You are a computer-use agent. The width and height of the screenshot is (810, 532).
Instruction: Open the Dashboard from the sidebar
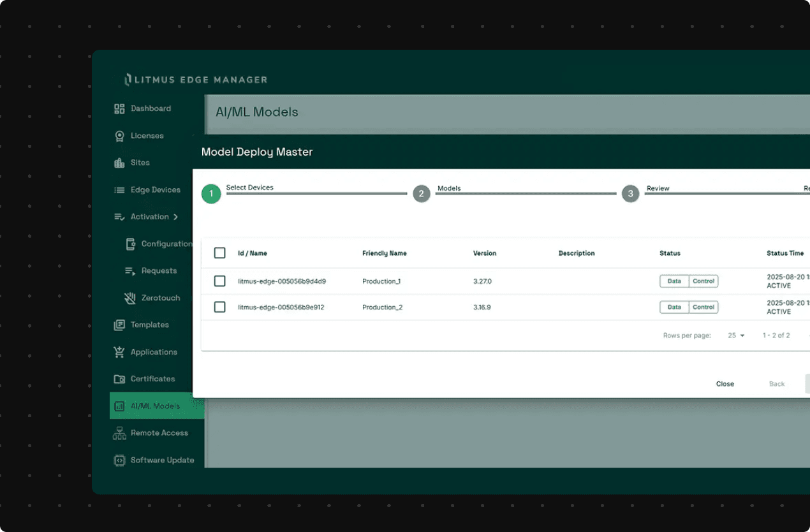[151, 108]
